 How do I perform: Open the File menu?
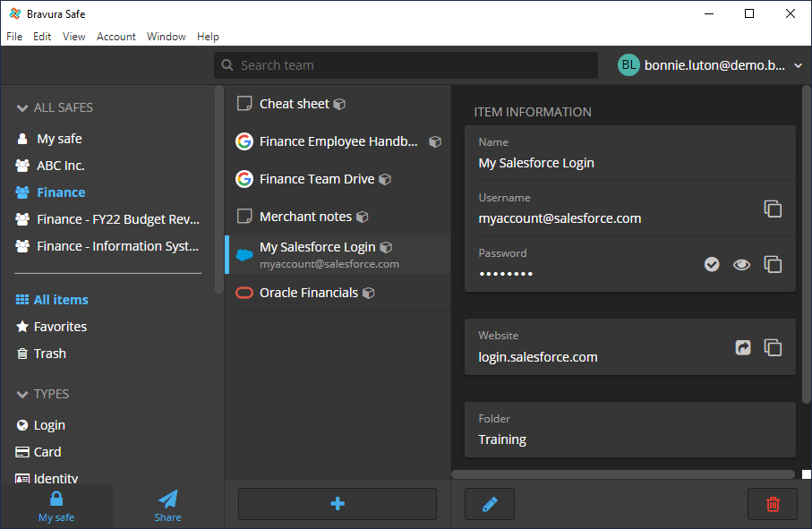point(14,37)
